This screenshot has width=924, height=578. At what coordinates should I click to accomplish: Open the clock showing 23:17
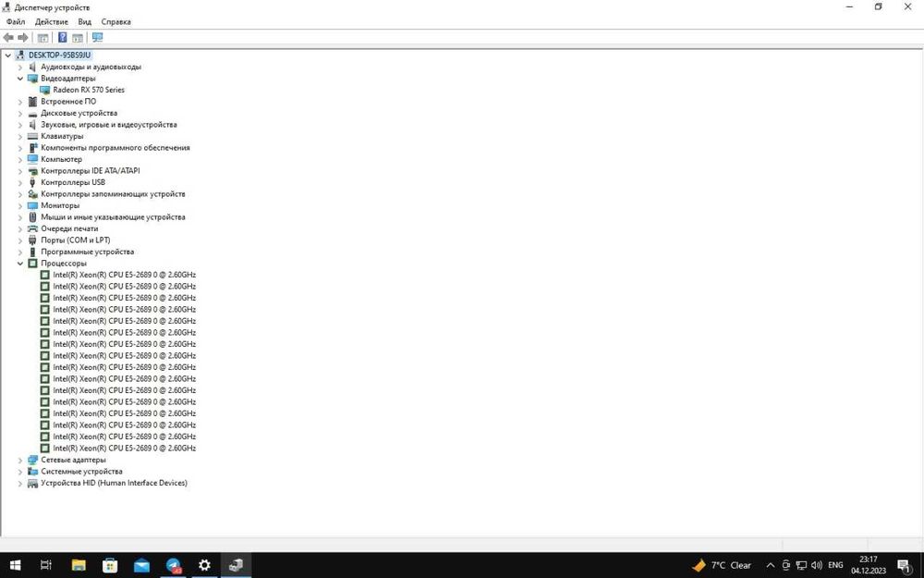868,565
